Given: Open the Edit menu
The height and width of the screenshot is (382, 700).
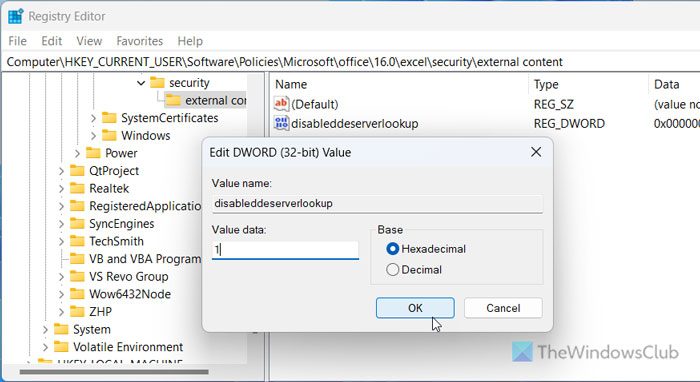Looking at the screenshot, I should pos(52,41).
